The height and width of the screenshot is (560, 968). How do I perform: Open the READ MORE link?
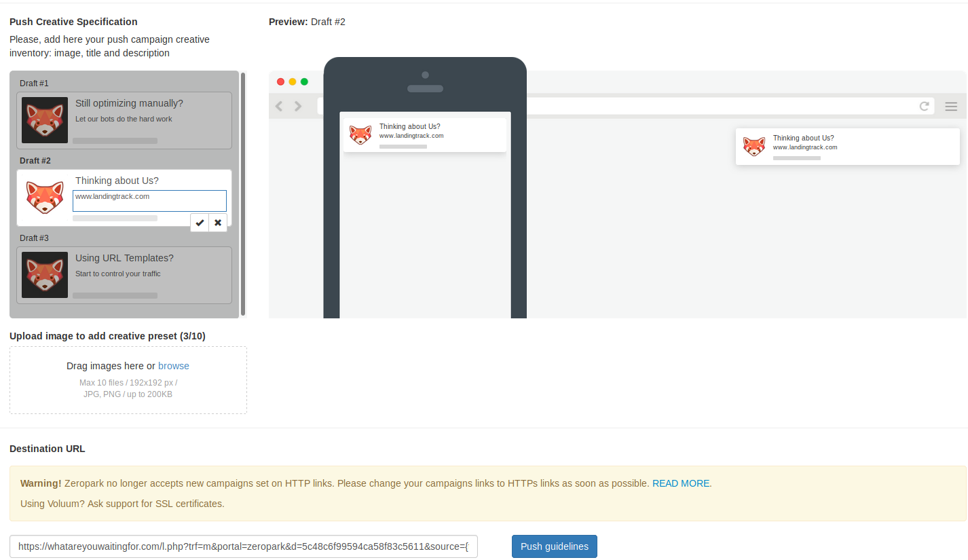[x=682, y=483]
